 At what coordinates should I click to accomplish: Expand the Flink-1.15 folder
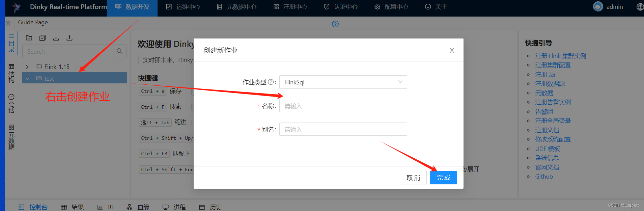[27, 67]
